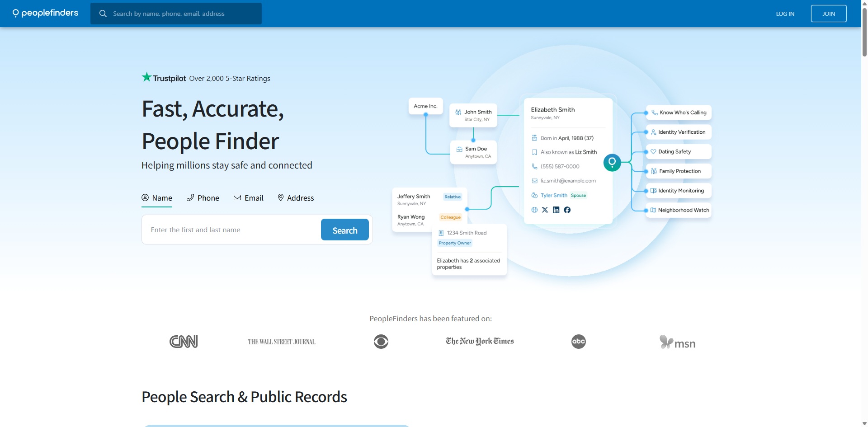The height and width of the screenshot is (427, 868).
Task: Click the Sam Doe card
Action: [473, 152]
